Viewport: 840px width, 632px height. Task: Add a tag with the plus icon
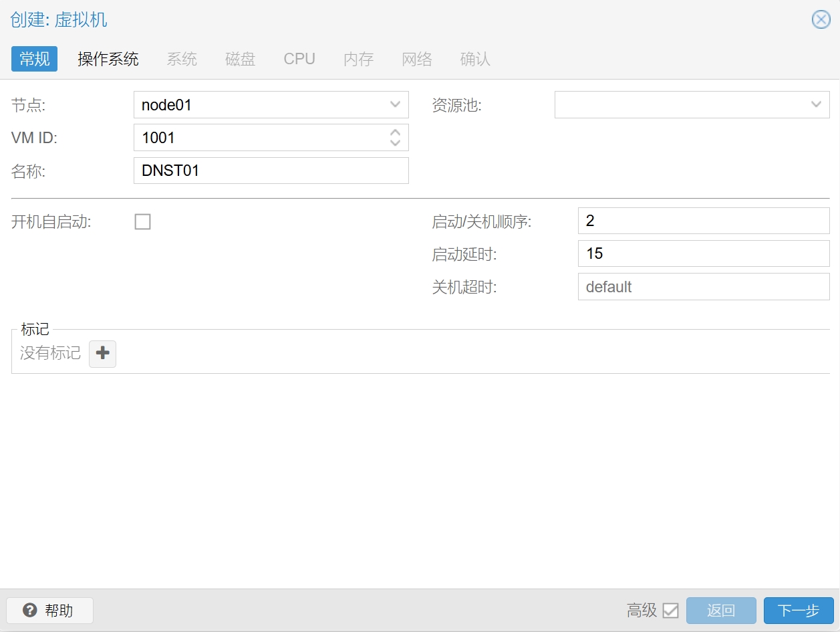[103, 353]
